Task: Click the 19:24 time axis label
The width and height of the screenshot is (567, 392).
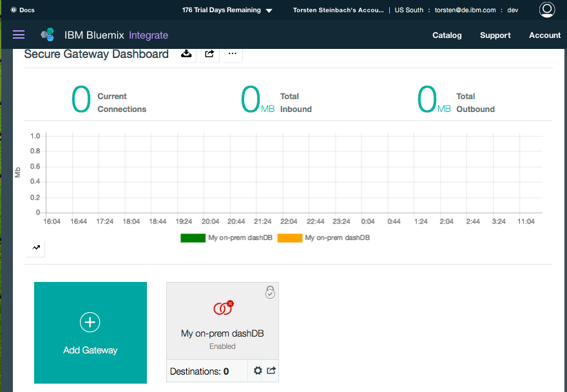Action: tap(184, 221)
